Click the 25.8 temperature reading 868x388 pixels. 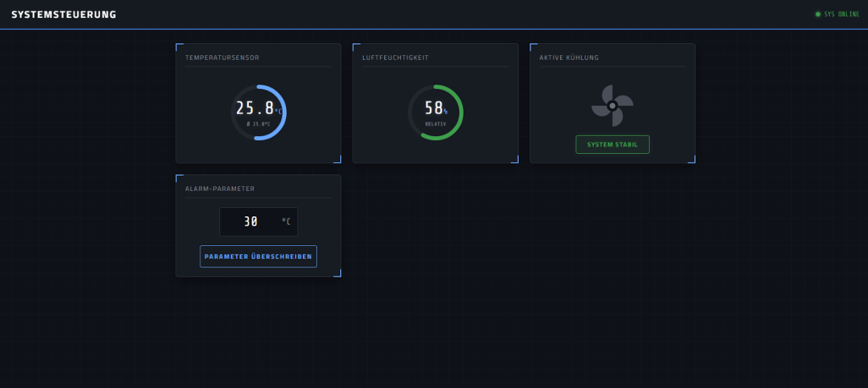click(x=255, y=108)
